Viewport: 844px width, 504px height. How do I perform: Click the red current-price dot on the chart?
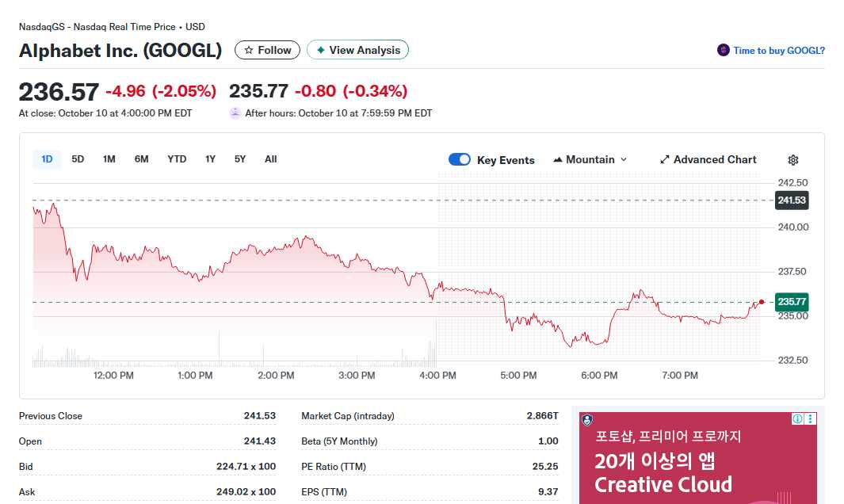(761, 302)
